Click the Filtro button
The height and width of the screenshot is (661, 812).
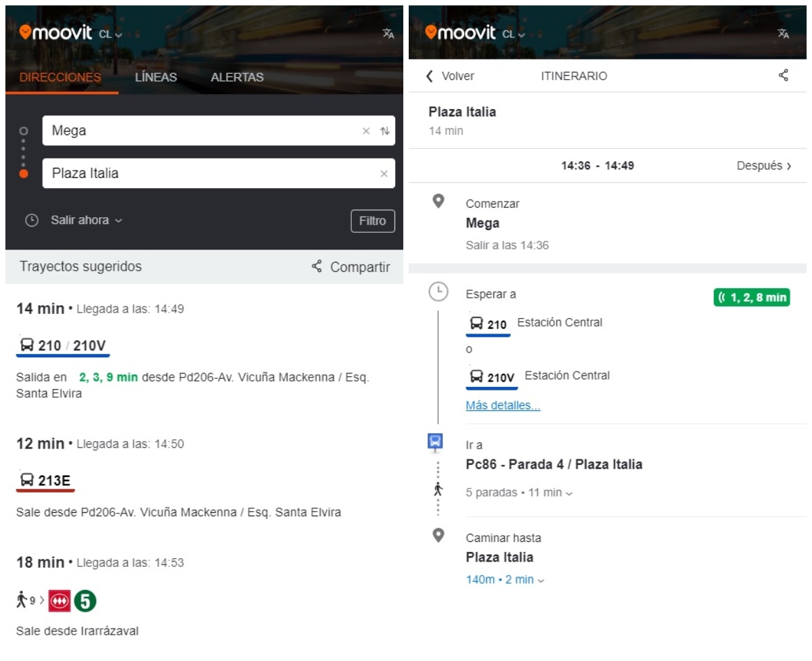[x=372, y=221]
